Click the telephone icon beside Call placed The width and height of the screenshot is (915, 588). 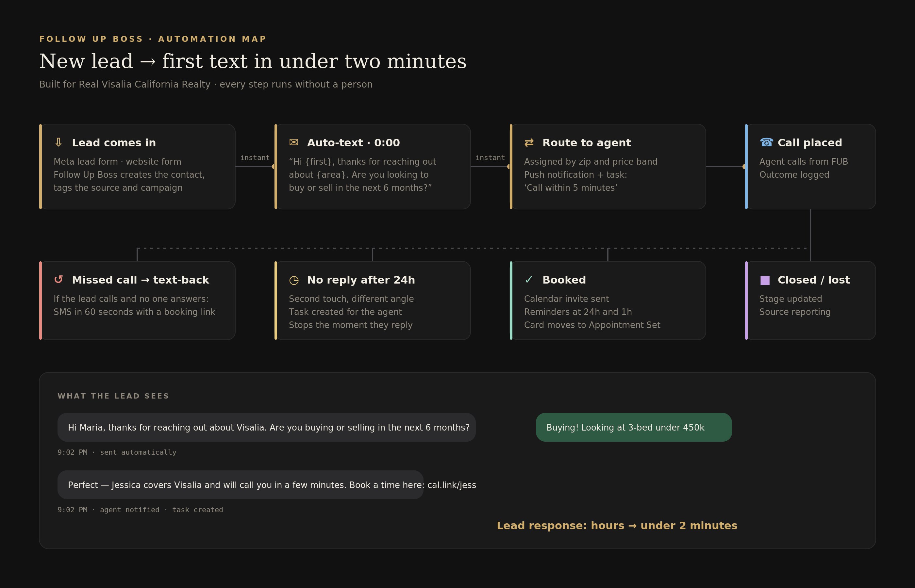[x=766, y=142]
